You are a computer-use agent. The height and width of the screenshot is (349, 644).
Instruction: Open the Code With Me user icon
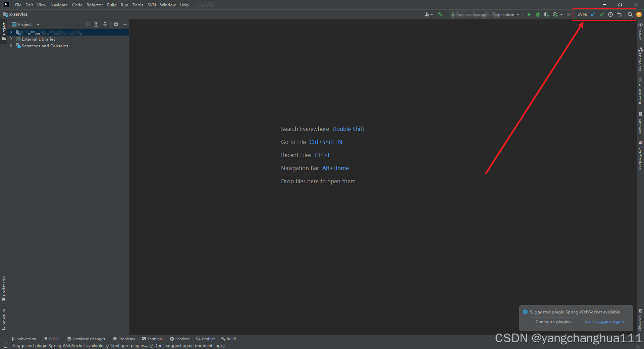point(428,14)
